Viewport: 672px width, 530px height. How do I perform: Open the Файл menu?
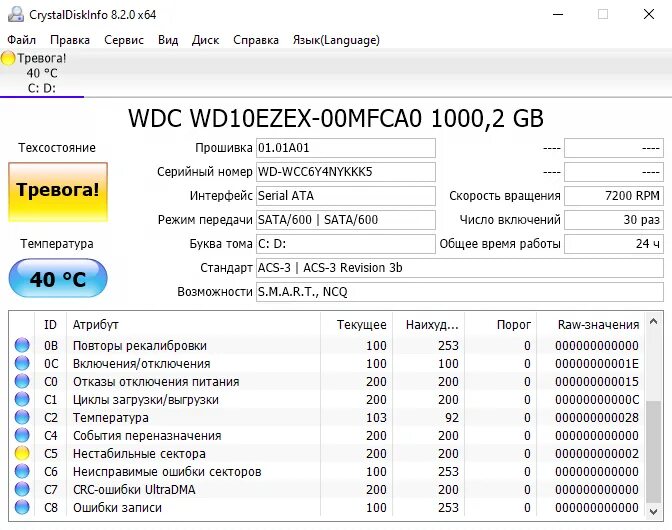coord(21,40)
